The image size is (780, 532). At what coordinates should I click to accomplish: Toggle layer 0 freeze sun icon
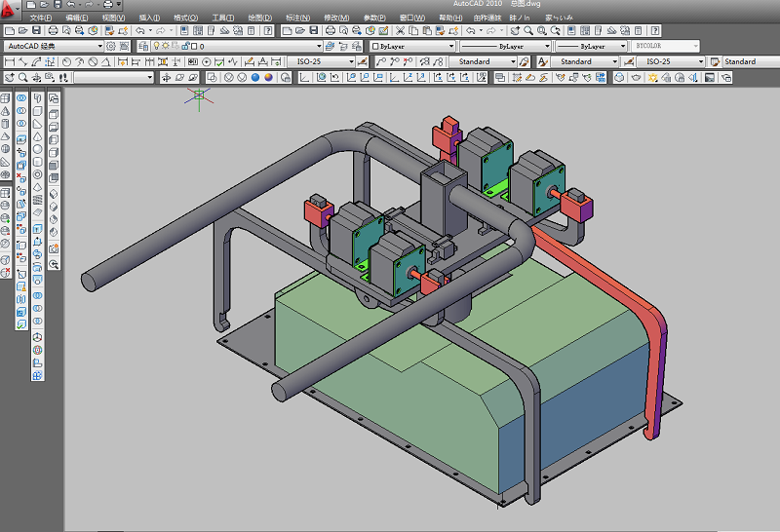coord(166,46)
